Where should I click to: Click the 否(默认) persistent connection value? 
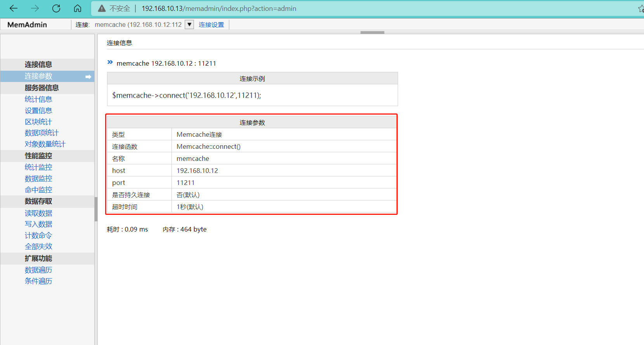[188, 195]
